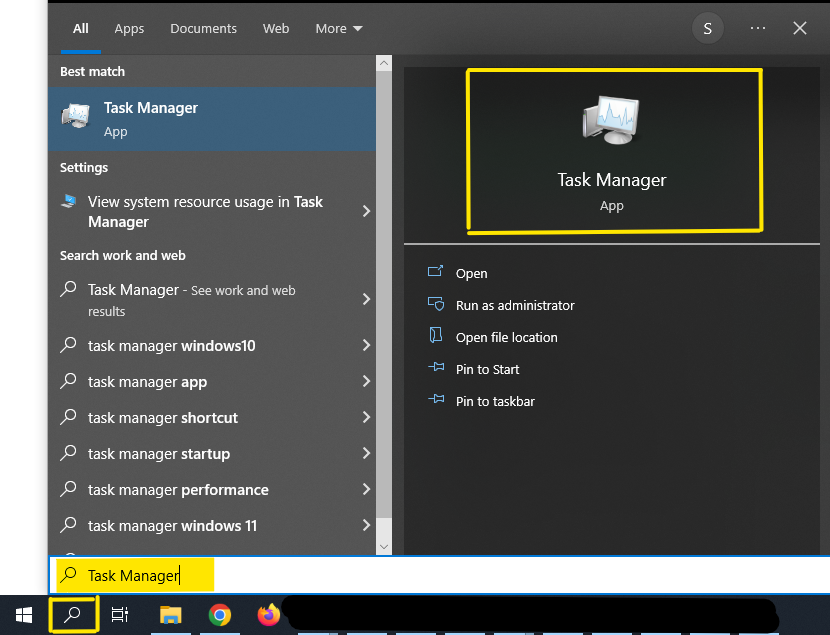This screenshot has width=830, height=635.
Task: Click search icon beside task manager windows 11
Action: pos(68,524)
